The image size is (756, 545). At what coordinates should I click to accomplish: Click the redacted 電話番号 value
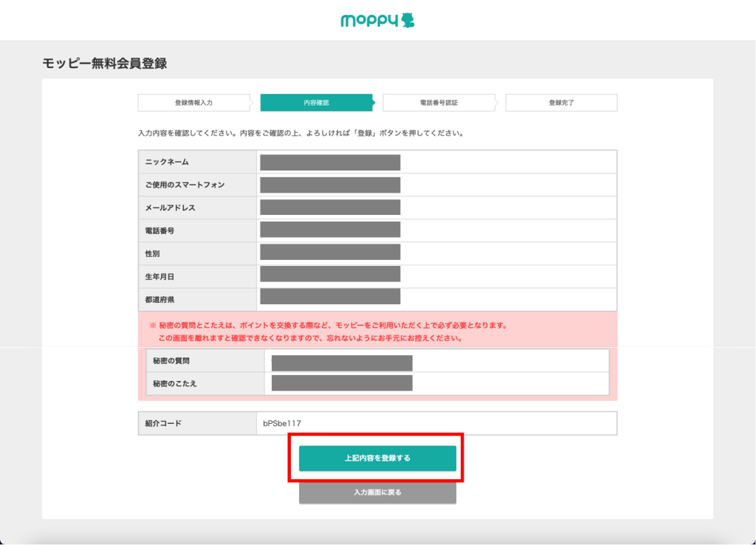click(x=330, y=230)
